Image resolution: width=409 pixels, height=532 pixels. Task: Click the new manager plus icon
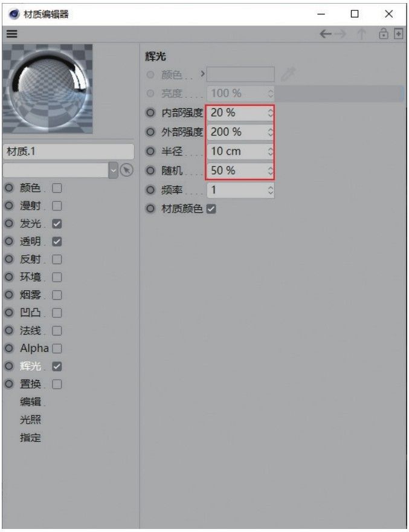[x=399, y=34]
